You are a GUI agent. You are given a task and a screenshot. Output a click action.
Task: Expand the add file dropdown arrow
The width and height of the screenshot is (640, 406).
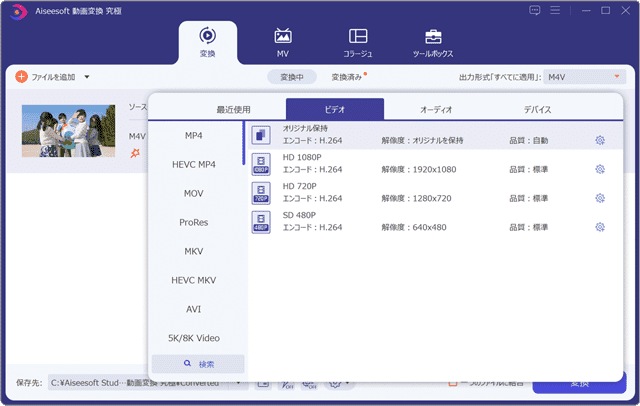(x=87, y=77)
